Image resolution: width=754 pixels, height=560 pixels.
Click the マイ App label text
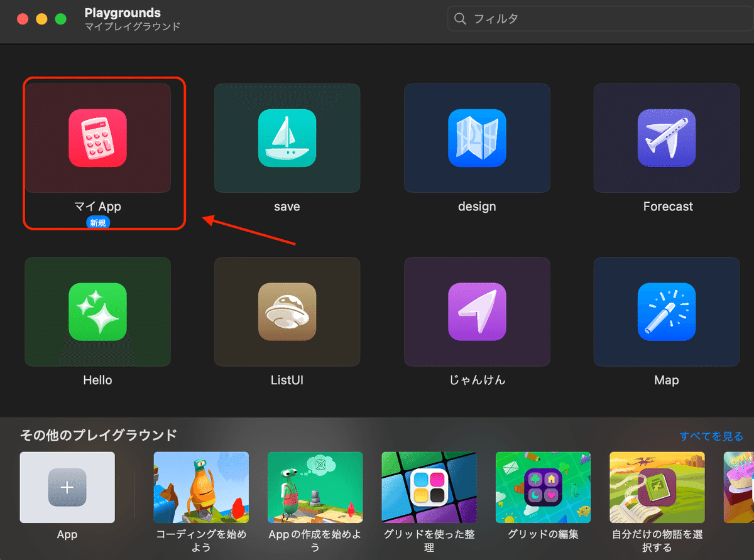pos(97,207)
